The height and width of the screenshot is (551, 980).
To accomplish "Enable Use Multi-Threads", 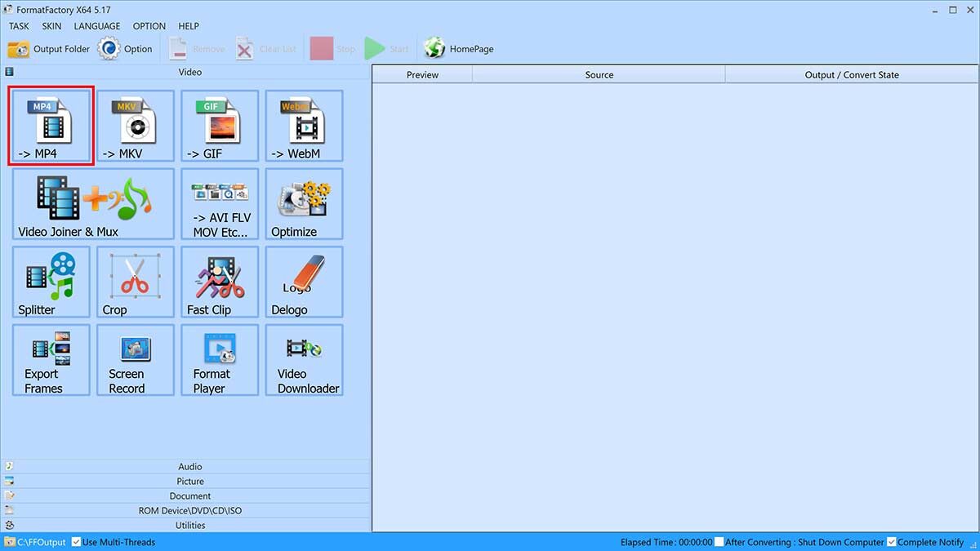I will (76, 541).
